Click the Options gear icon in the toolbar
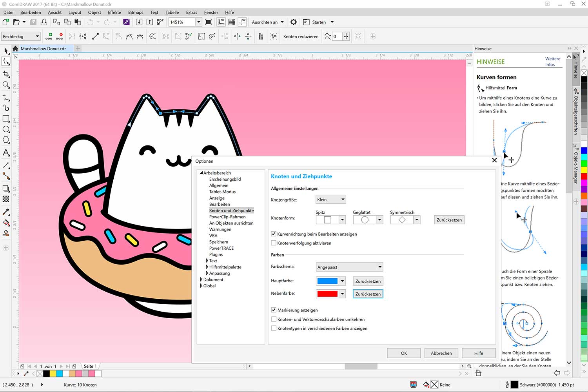The height and width of the screenshot is (392, 588). coord(293,22)
